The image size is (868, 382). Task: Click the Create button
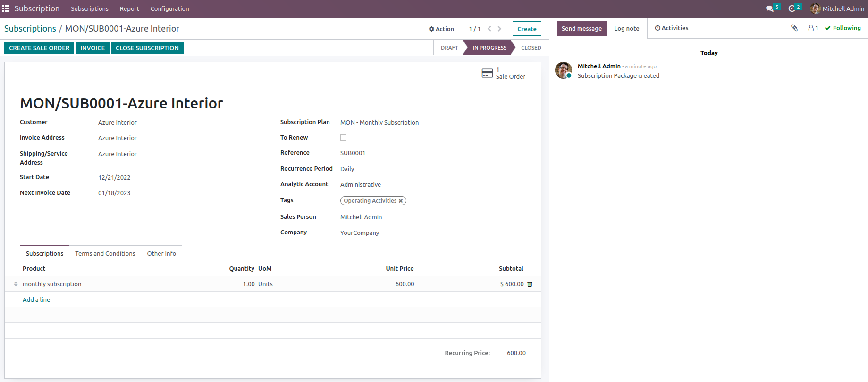(527, 29)
